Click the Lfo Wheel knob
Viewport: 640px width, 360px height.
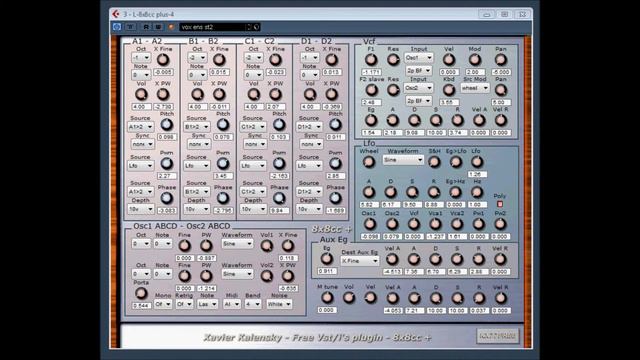pyautogui.click(x=369, y=162)
